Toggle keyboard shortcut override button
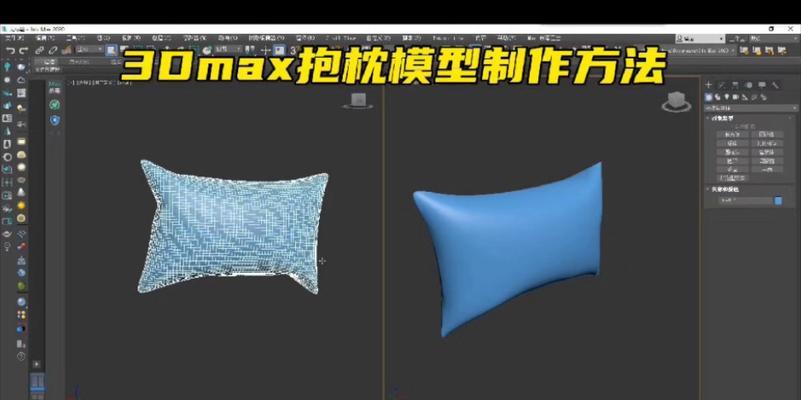Viewport: 801px width, 400px height. (279, 51)
